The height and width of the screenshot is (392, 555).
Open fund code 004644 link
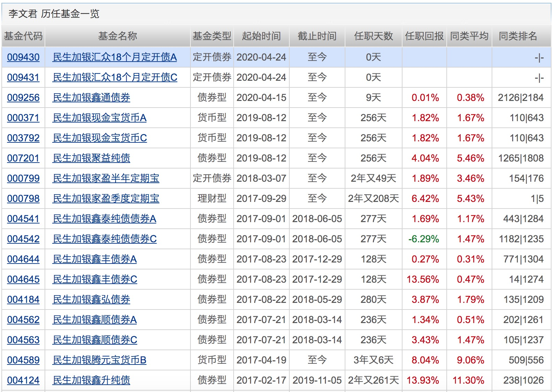[x=23, y=259]
